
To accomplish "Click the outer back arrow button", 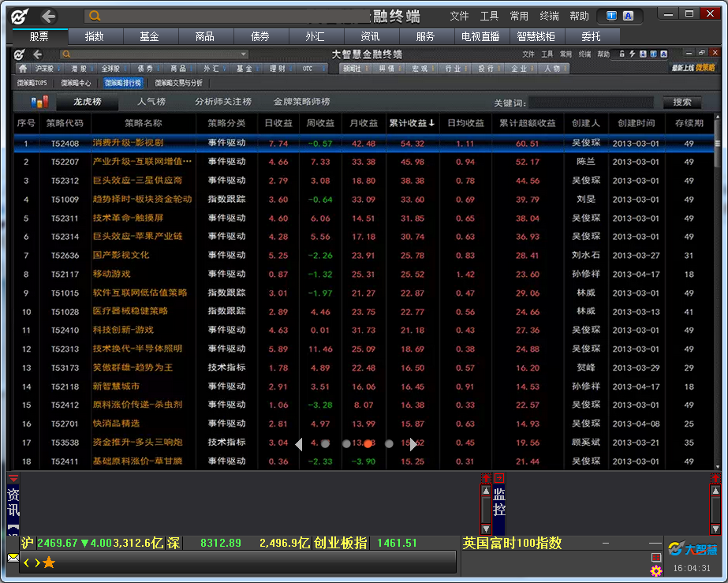I will [x=49, y=16].
